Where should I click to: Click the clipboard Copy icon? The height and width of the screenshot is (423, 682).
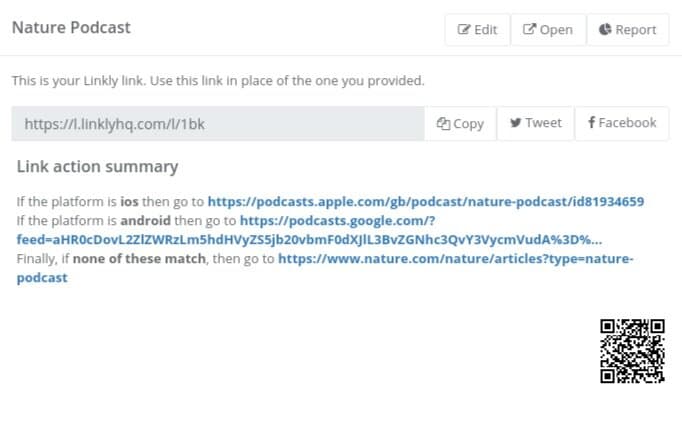coord(444,124)
